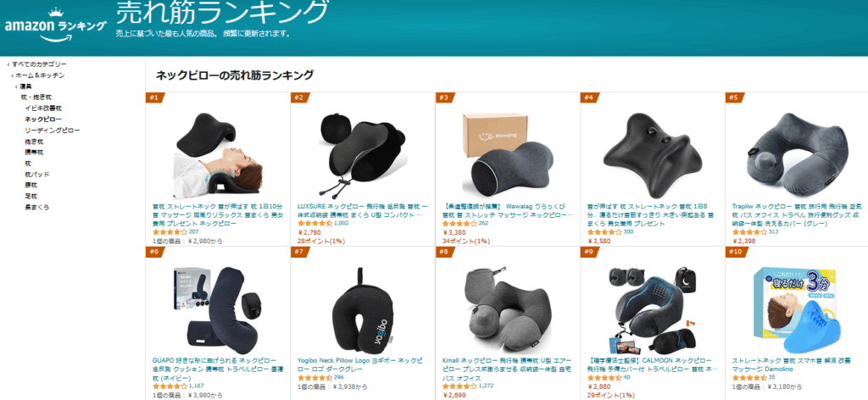Screen dimensions: 868x400
Task: Open the CALMOON travel pillow set image
Action: (652, 312)
